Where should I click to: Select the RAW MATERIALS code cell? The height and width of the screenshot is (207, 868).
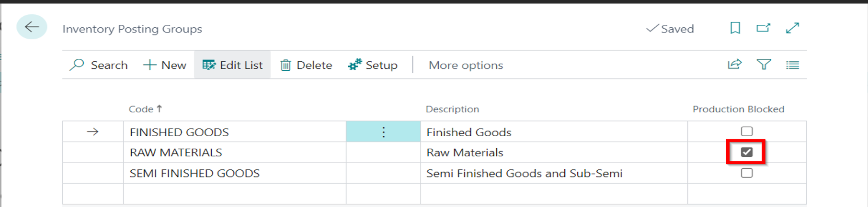click(176, 153)
